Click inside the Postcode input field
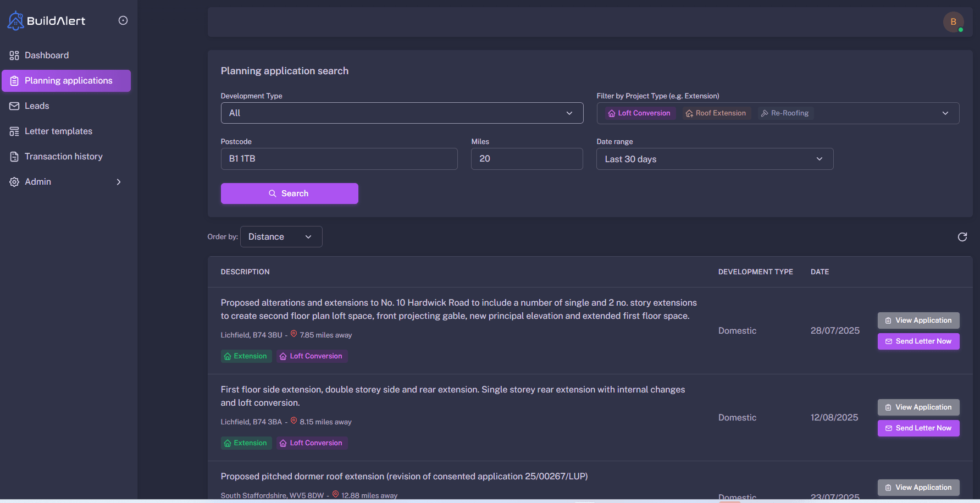This screenshot has width=980, height=503. [339, 159]
